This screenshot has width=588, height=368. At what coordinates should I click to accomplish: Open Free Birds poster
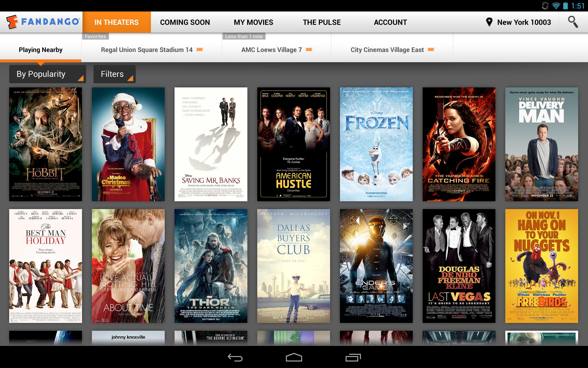(542, 266)
